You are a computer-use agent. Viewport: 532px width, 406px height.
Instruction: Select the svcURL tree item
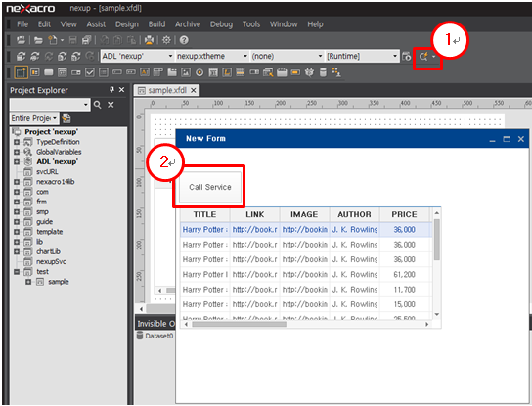(x=47, y=172)
